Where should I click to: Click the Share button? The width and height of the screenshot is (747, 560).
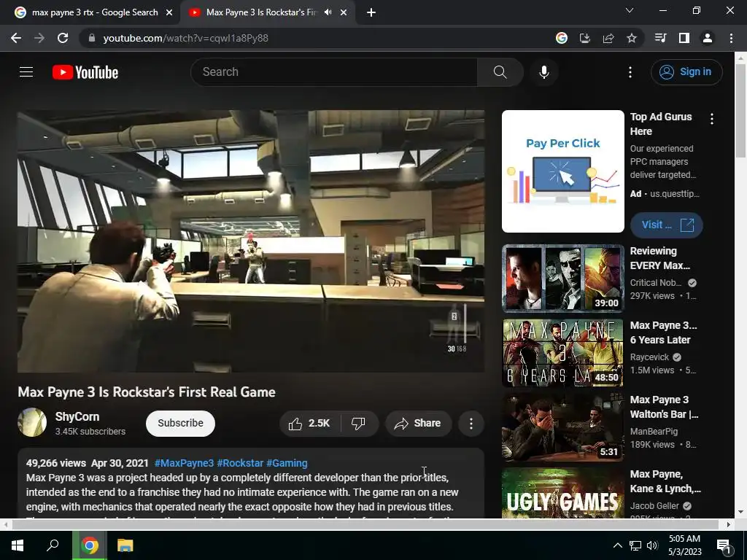point(418,424)
